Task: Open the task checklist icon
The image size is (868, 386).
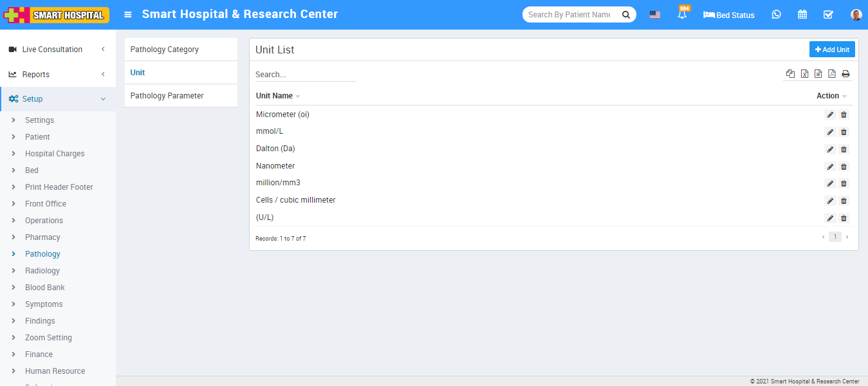Action: pos(828,15)
